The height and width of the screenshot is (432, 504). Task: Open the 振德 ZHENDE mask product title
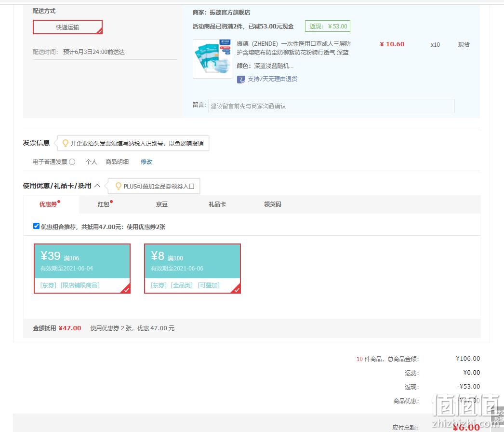pyautogui.click(x=293, y=48)
